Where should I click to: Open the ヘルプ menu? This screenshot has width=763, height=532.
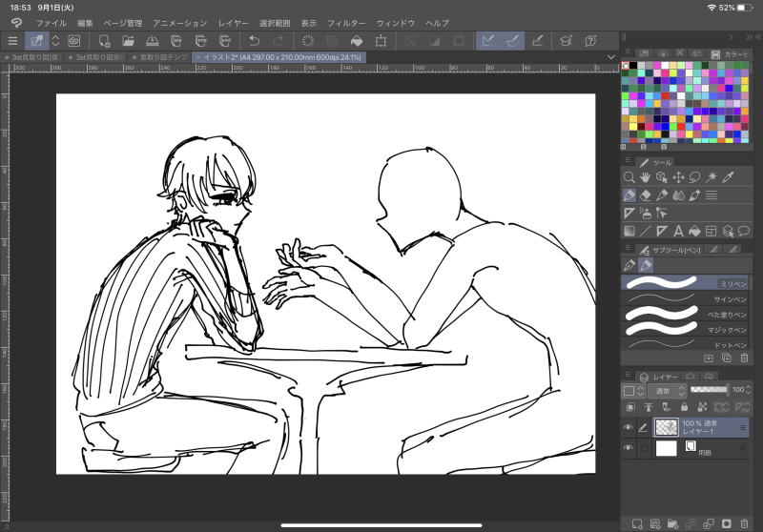pyautogui.click(x=437, y=23)
